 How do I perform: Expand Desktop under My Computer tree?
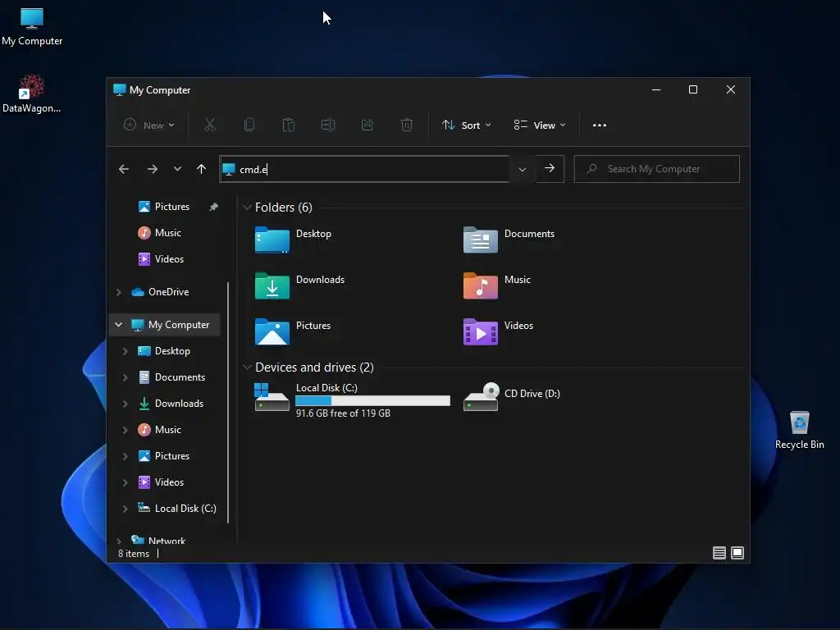coord(125,351)
